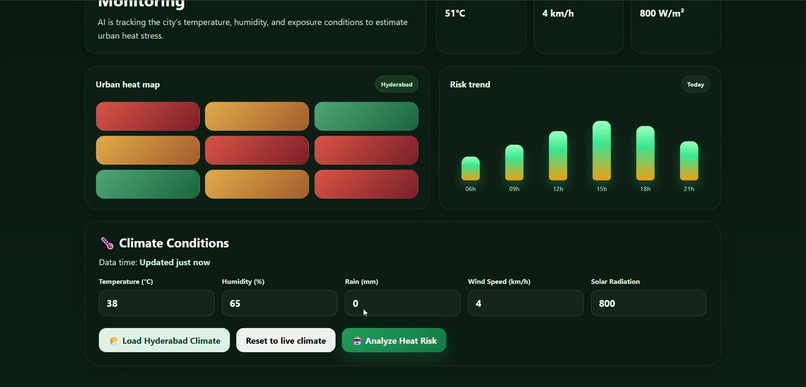Click the thermometer icon beside Climate Conditions
Viewport: 806px width, 387px height.
tap(107, 243)
